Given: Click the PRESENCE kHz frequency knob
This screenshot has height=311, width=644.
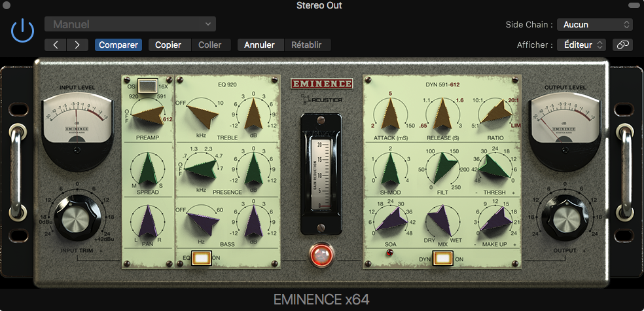Looking at the screenshot, I should tap(202, 168).
